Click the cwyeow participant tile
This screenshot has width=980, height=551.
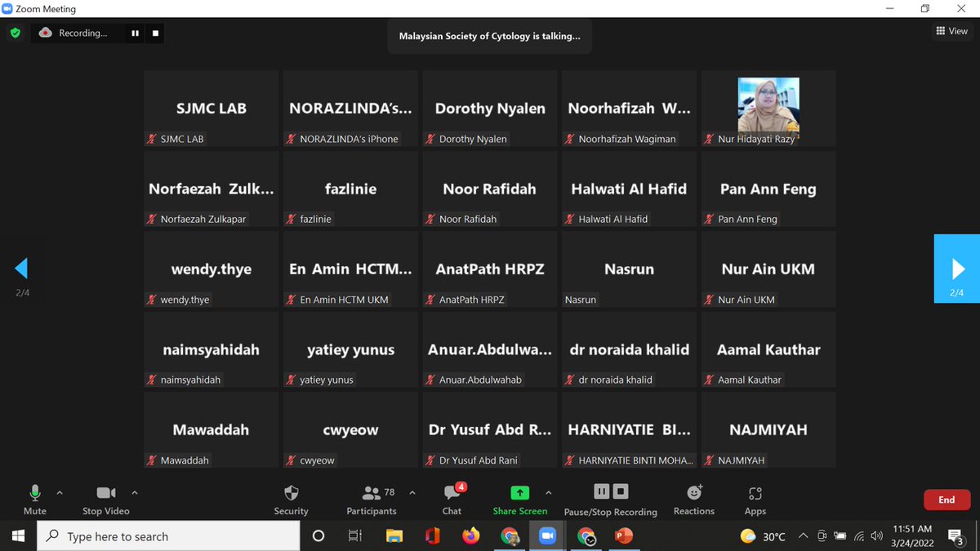350,429
